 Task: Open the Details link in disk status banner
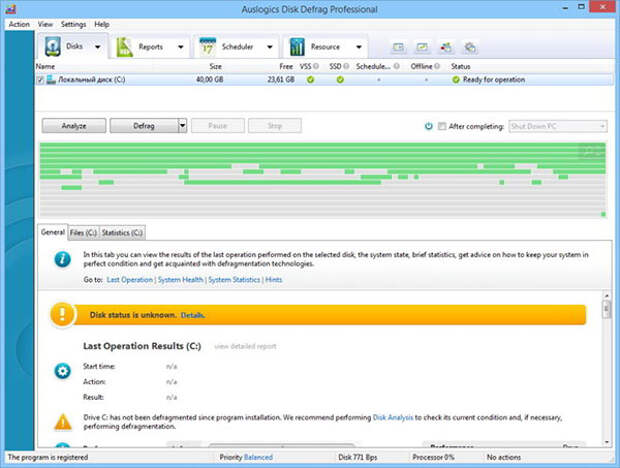point(193,315)
